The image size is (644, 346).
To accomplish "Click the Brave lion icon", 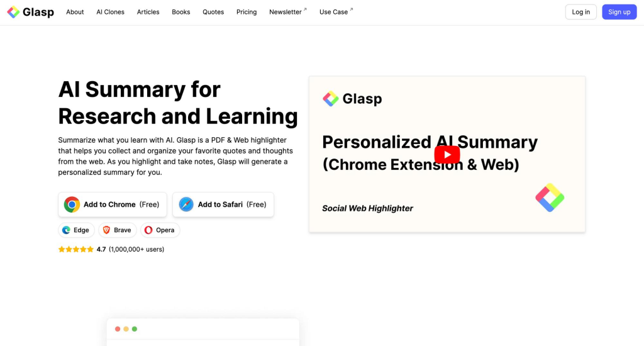I will click(106, 230).
